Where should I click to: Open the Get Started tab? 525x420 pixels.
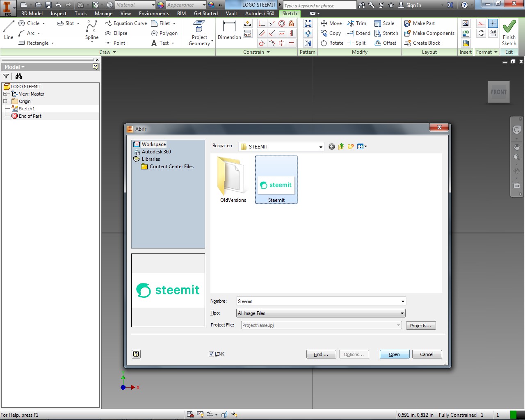coord(206,14)
